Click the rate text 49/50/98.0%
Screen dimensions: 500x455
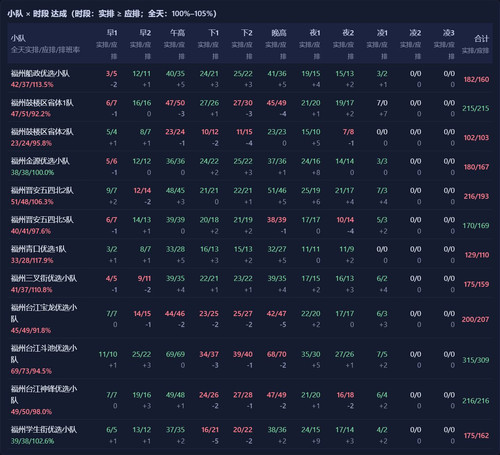[x=31, y=412]
